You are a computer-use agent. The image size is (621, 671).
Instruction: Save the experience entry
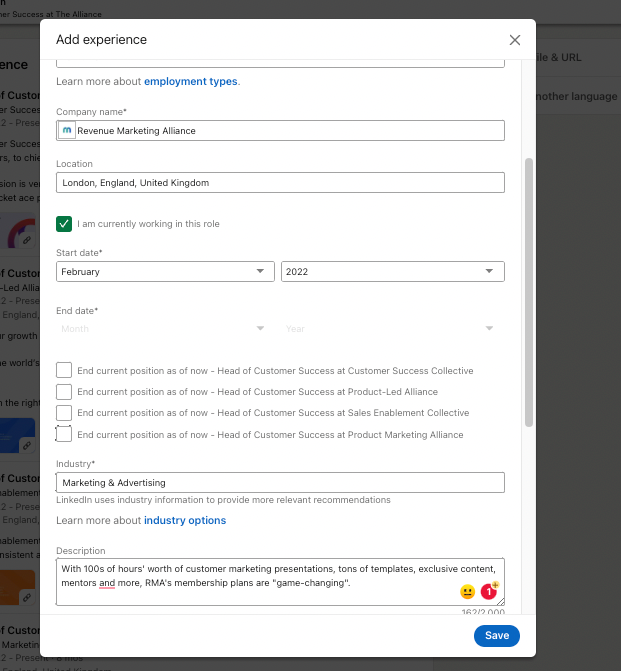(496, 635)
